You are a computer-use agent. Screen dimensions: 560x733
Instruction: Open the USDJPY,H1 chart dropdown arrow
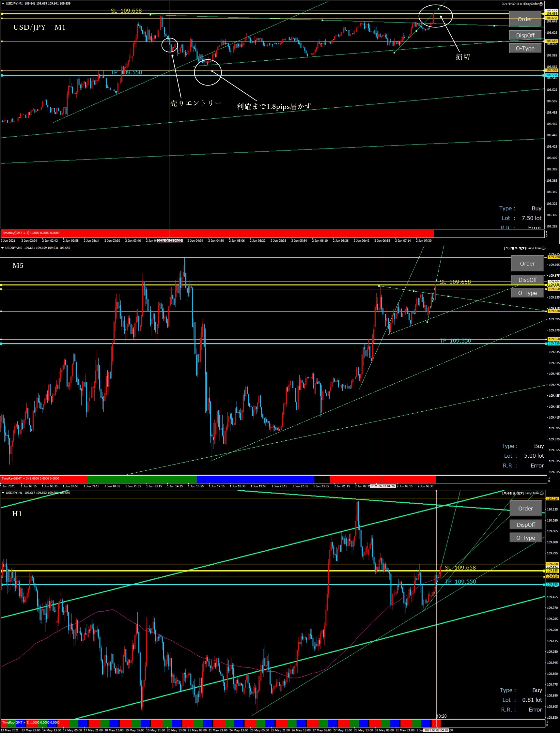[3, 493]
